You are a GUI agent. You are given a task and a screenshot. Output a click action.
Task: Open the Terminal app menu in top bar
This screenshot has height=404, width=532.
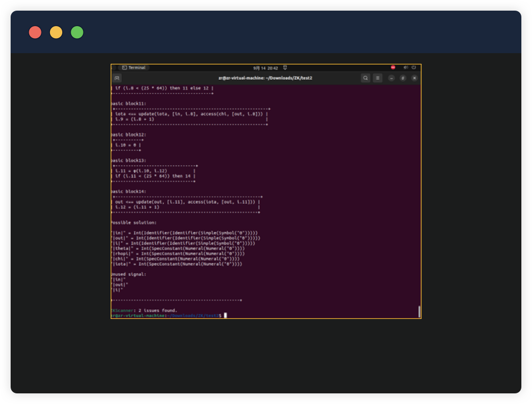(x=134, y=68)
